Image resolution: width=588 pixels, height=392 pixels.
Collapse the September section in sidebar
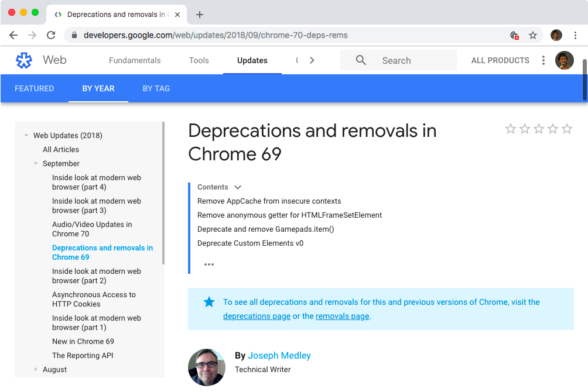pyautogui.click(x=35, y=164)
